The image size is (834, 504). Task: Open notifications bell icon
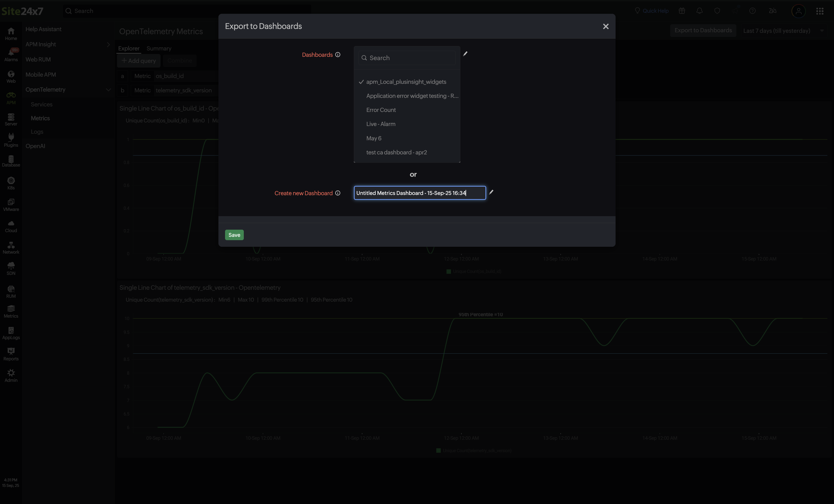click(x=699, y=10)
